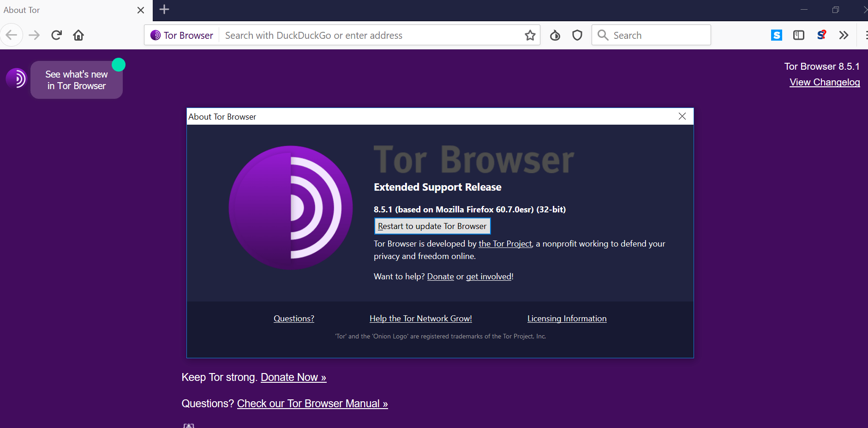Open the View Changelog link
The width and height of the screenshot is (868, 428).
[x=825, y=82]
